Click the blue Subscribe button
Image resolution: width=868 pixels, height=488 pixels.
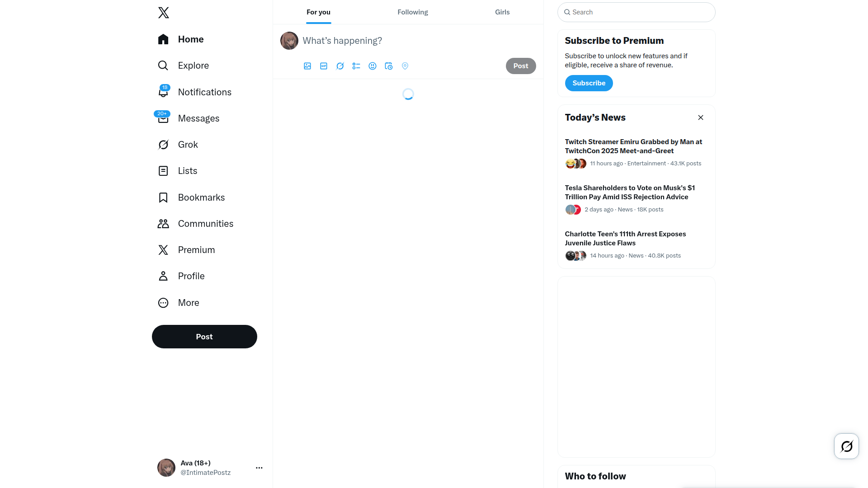click(x=589, y=83)
